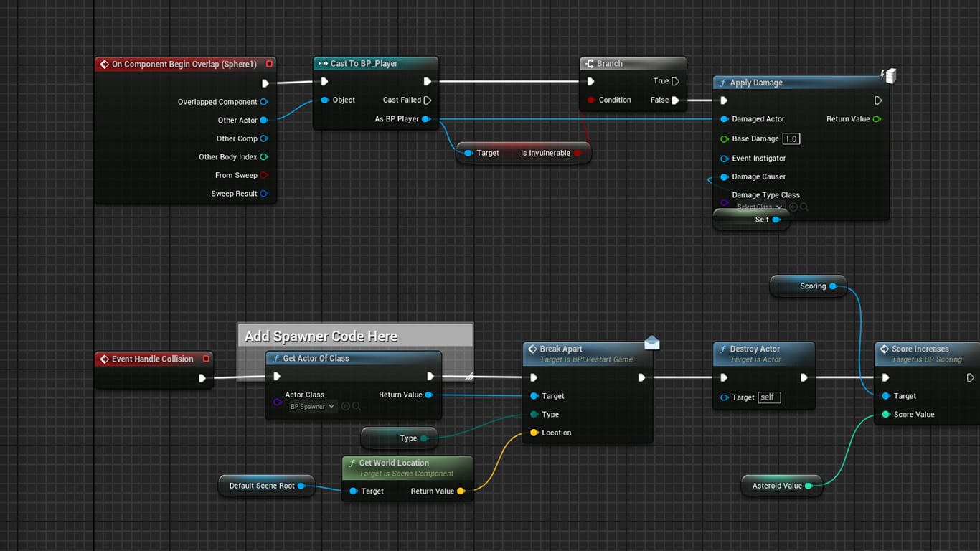
Task: Open asset browser magnifier beside BP Spawner dropdown
Action: [x=357, y=406]
